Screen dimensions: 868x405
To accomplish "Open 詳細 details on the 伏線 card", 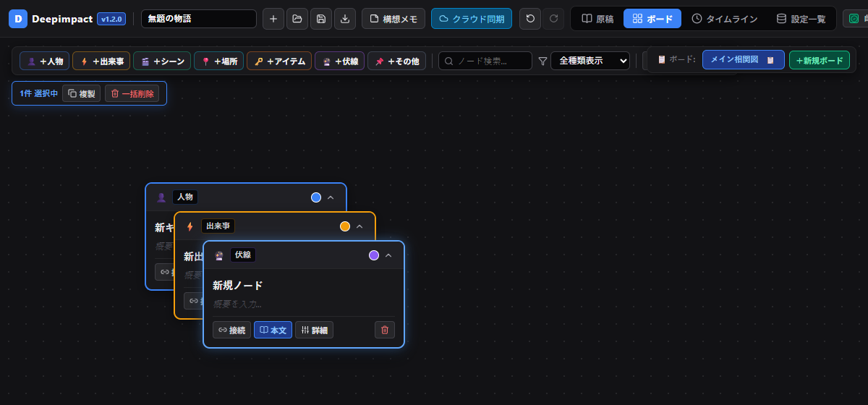I will pos(314,330).
